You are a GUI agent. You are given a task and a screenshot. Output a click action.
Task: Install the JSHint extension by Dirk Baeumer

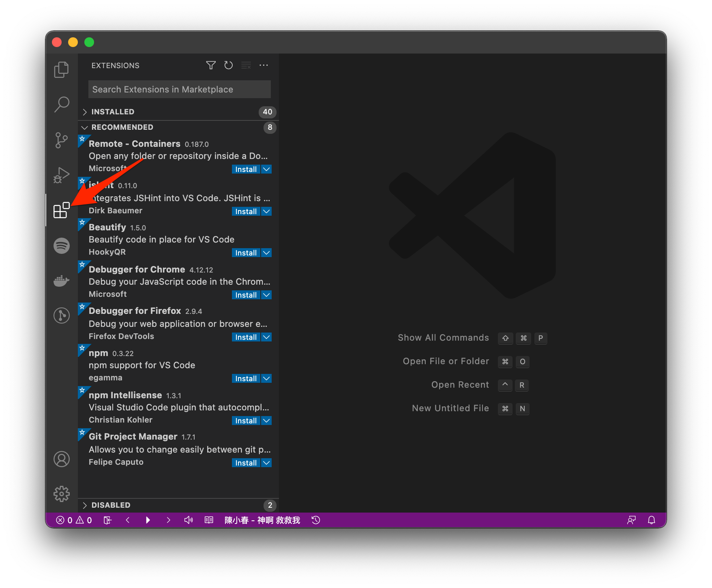click(x=246, y=211)
